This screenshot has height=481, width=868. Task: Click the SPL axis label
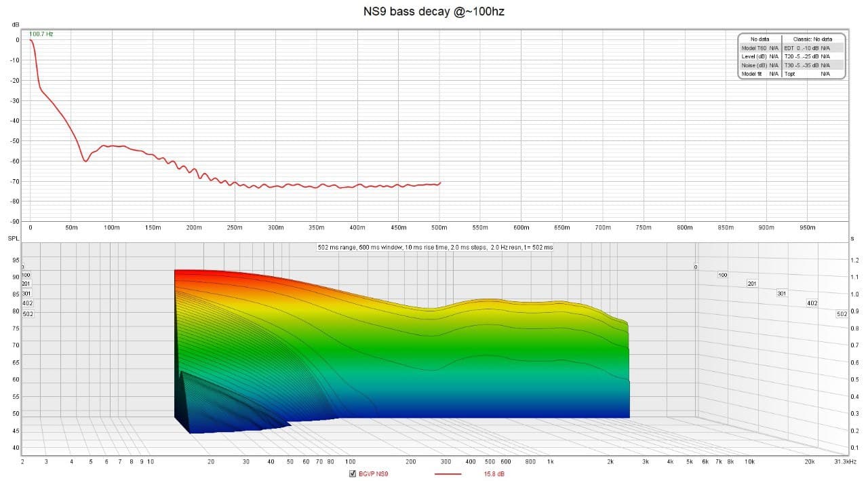[14, 239]
